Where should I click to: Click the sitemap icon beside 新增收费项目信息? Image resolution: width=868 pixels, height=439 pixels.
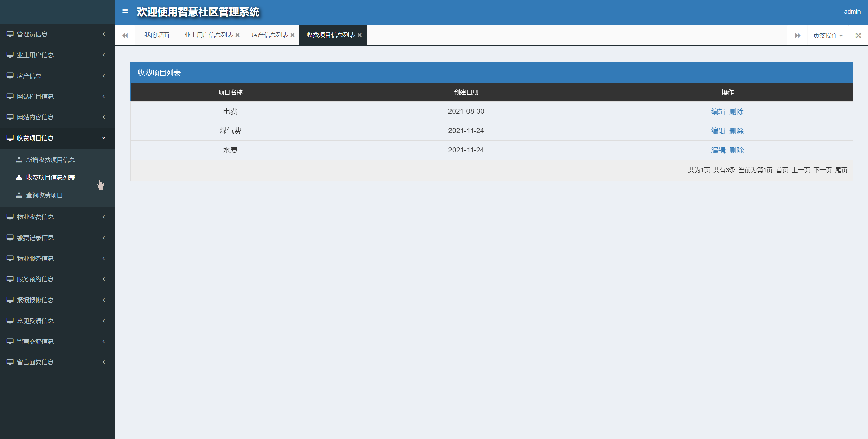[x=19, y=160]
